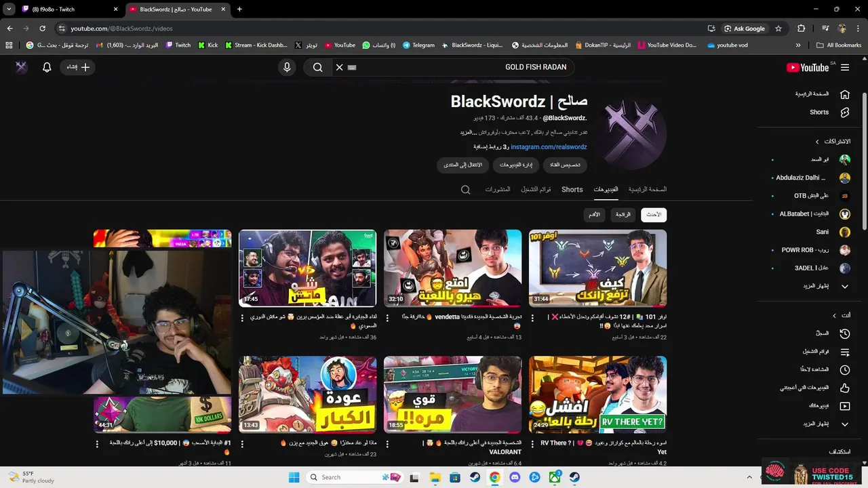Open the Telegram bookmark
Viewport: 868px width, 488px height.
click(418, 45)
